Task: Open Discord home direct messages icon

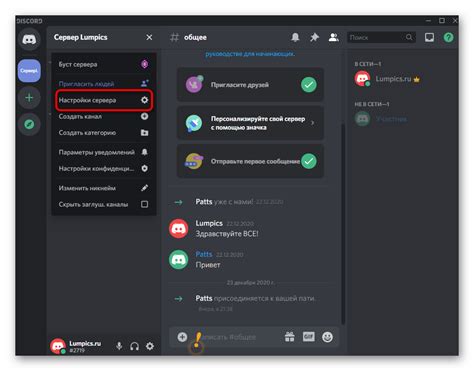Action: [29, 39]
